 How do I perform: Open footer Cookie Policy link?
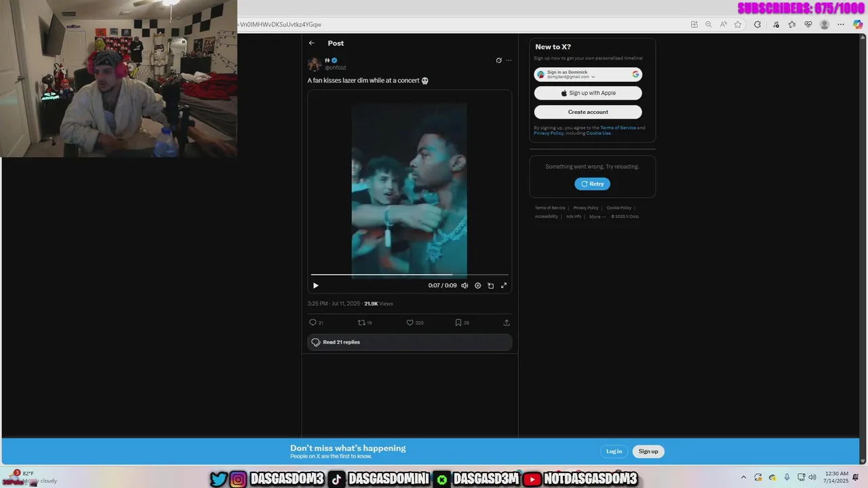[x=619, y=208]
